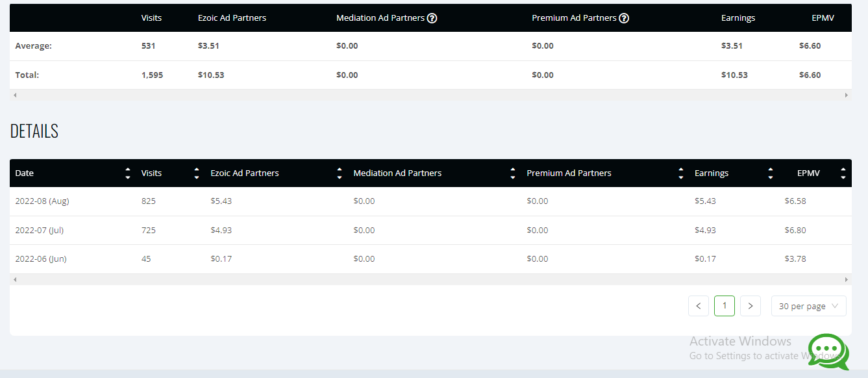The width and height of the screenshot is (868, 378).
Task: Click the EPMV header in the summary table
Action: (823, 18)
